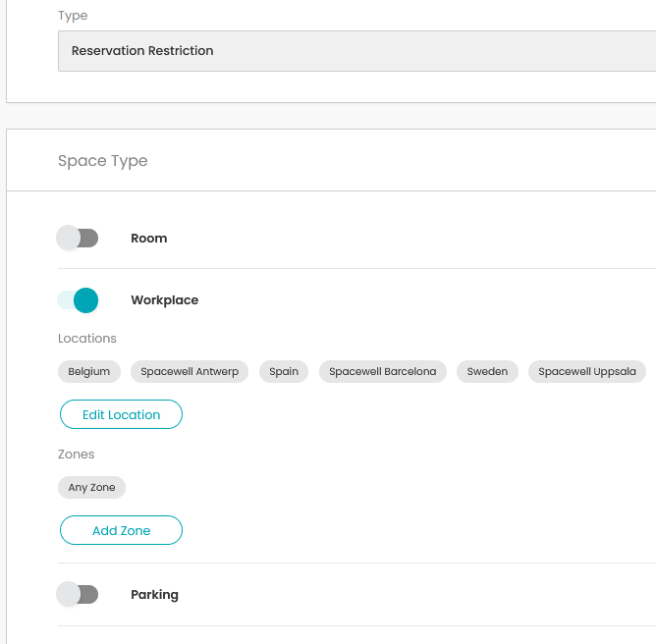
Task: Select the Spacewell Uppsala chip
Action: coord(587,371)
